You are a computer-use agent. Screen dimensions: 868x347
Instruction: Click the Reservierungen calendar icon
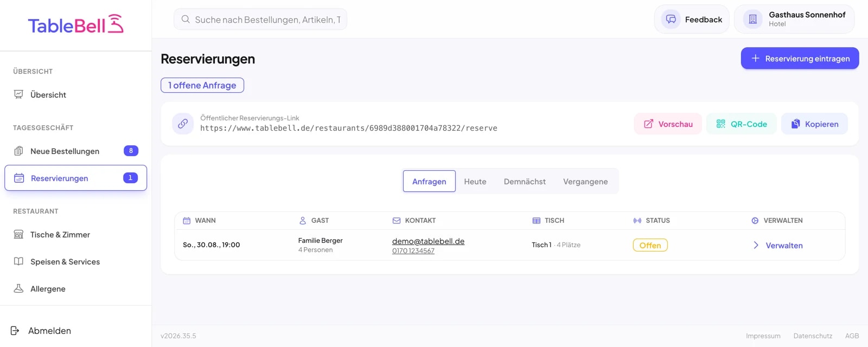(19, 178)
